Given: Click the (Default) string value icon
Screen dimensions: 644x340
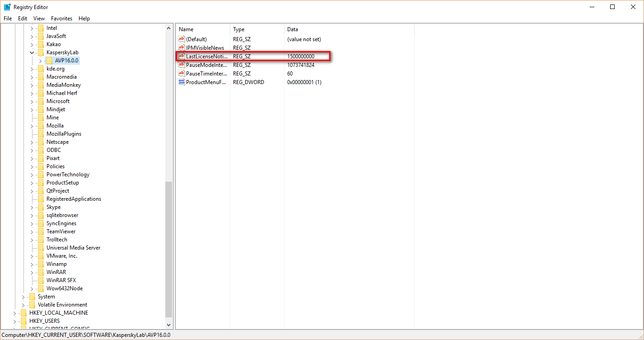Looking at the screenshot, I should (x=182, y=39).
